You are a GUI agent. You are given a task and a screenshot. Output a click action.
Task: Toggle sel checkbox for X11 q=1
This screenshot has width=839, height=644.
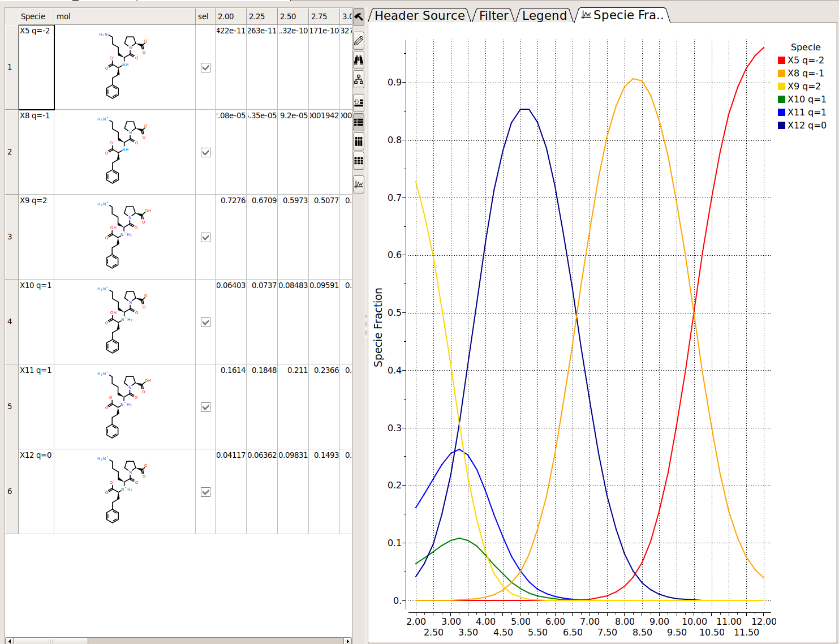click(x=205, y=407)
